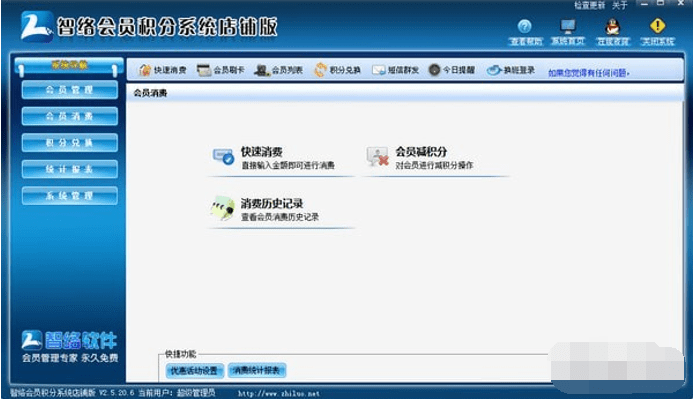693x399 pixels.
Task: Open 消费历史记录 entry
Action: [266, 209]
